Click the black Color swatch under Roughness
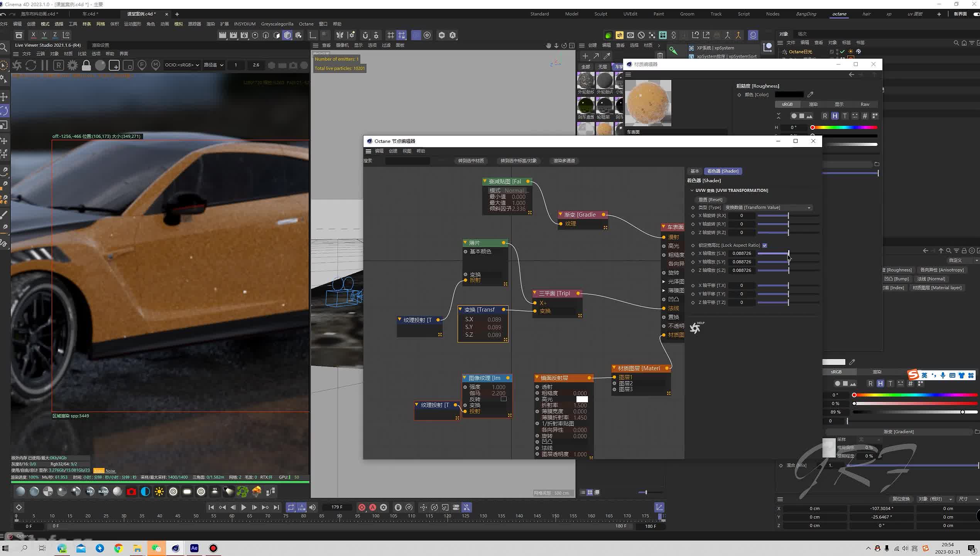This screenshot has height=556, width=980. tap(789, 95)
